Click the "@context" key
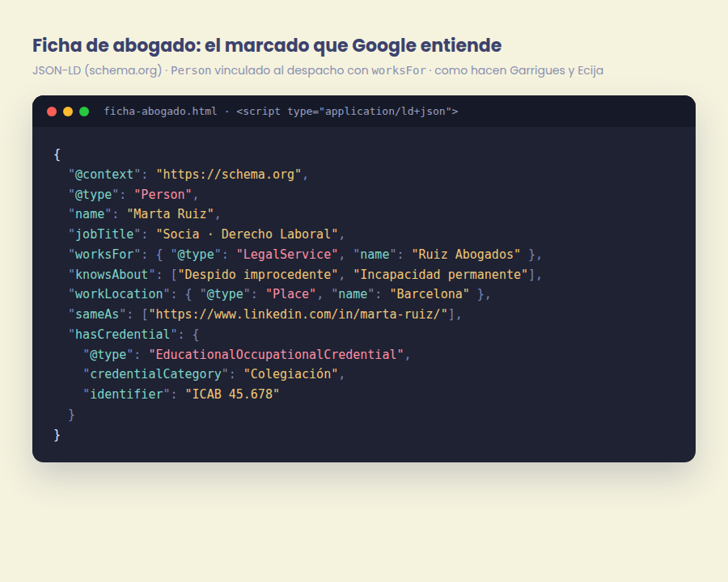This screenshot has width=728, height=582. [104, 175]
